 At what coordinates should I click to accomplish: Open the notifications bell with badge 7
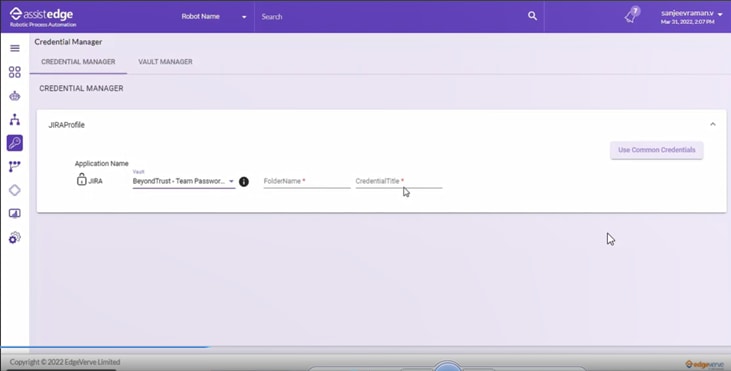tap(633, 15)
